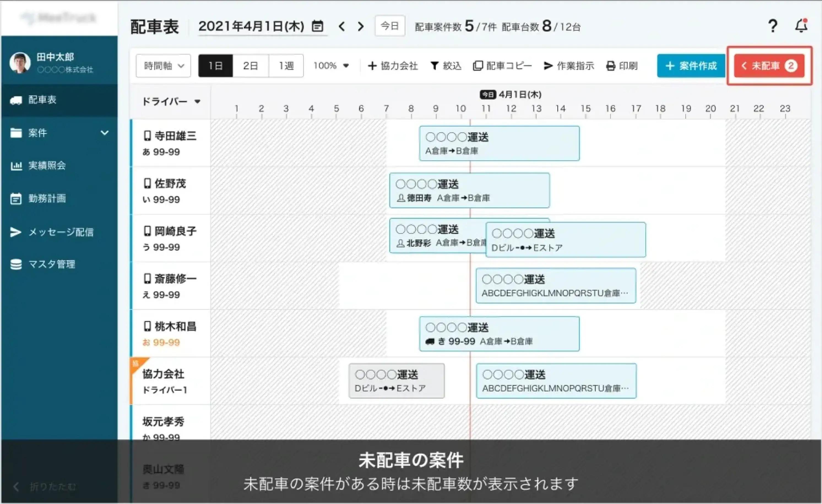The height and width of the screenshot is (504, 822).
Task: Click 桃木和昌 phone icon
Action: pos(147,326)
